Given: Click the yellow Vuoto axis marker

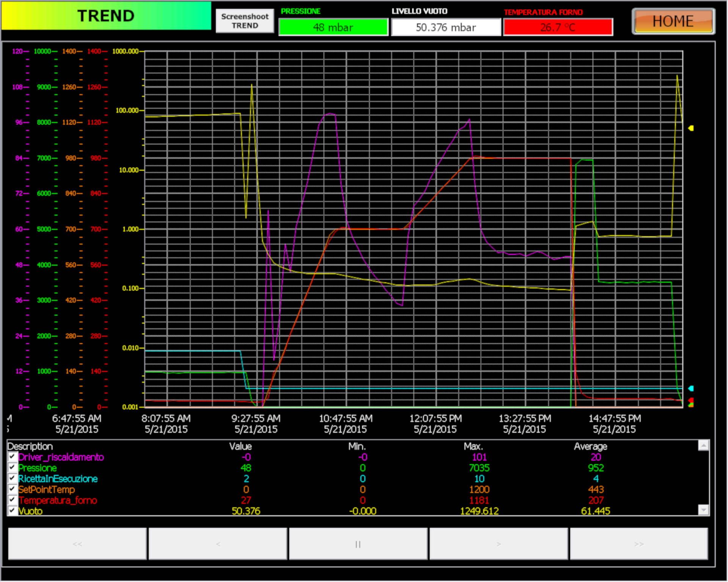Looking at the screenshot, I should pos(691,128).
